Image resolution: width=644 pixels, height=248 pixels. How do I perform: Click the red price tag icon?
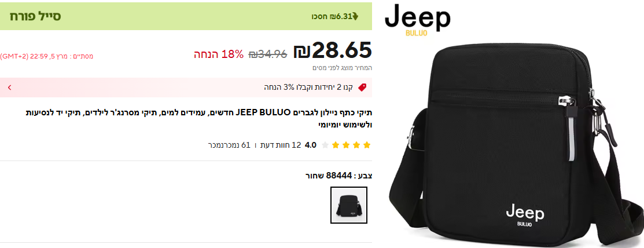362,87
